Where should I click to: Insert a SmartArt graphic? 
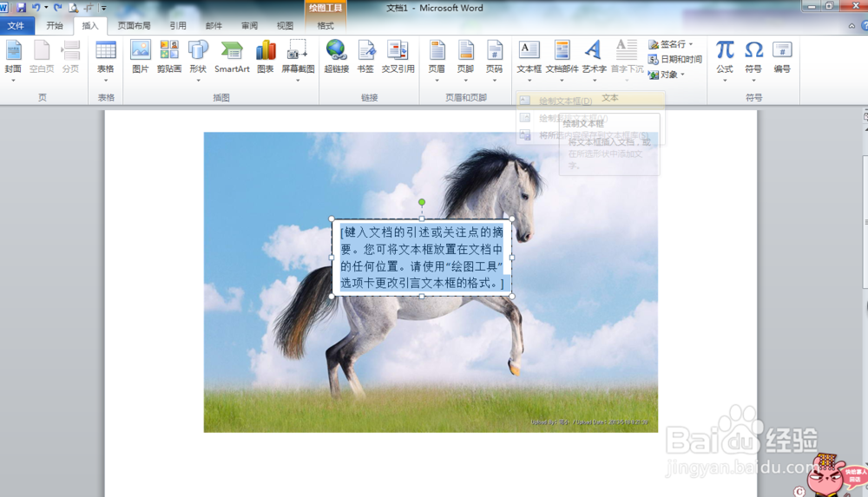click(x=232, y=57)
